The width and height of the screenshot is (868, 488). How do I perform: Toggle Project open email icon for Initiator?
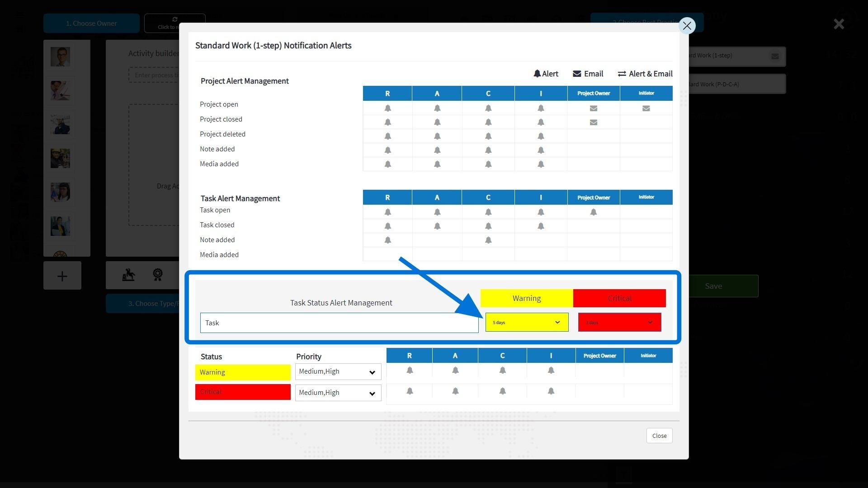point(646,108)
